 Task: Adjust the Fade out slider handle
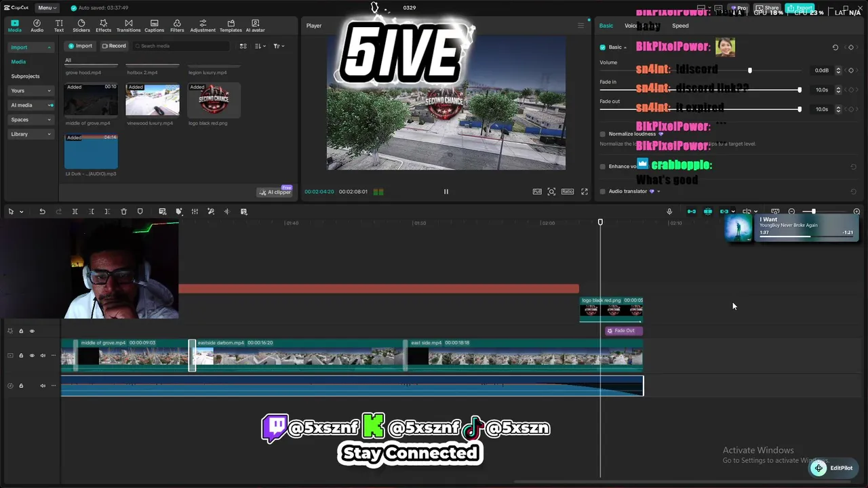(800, 109)
